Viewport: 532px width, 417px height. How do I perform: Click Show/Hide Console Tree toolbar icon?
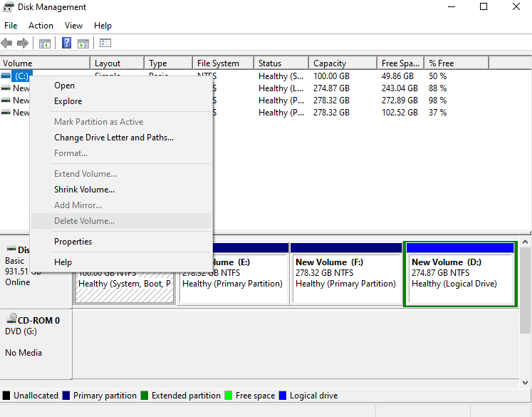pos(44,43)
